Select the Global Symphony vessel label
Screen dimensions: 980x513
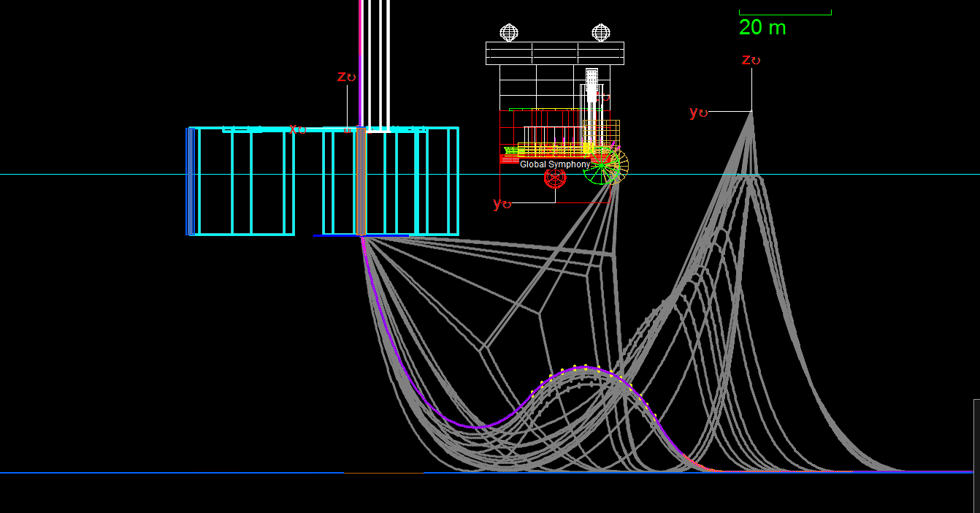click(554, 164)
